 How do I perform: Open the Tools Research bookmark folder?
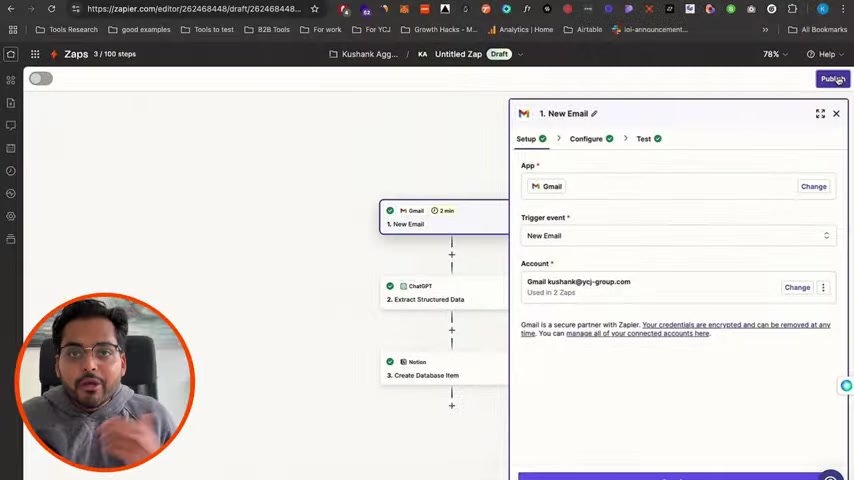click(x=67, y=29)
